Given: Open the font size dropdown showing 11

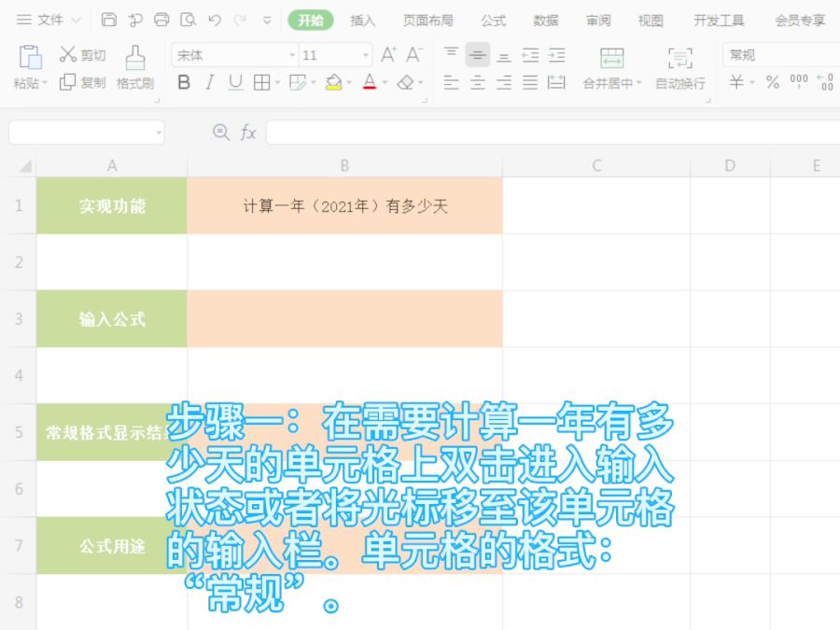Looking at the screenshot, I should [x=365, y=55].
